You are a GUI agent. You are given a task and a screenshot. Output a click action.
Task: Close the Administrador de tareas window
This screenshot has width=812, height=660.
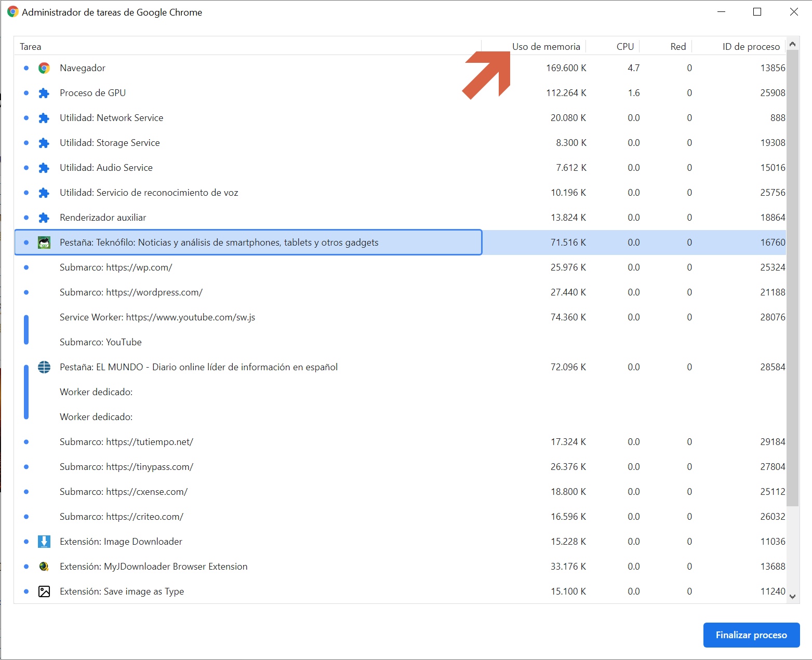point(794,12)
